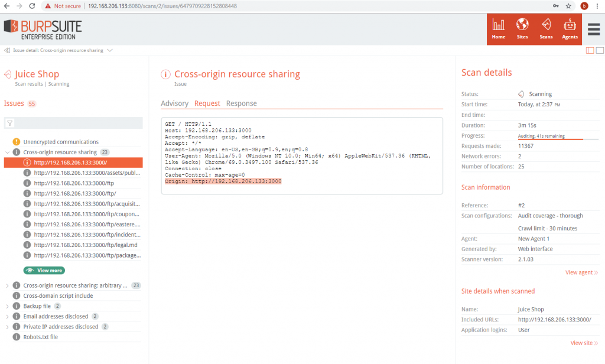Bookmark this page with star icon
The image size is (605, 364).
point(568,6)
